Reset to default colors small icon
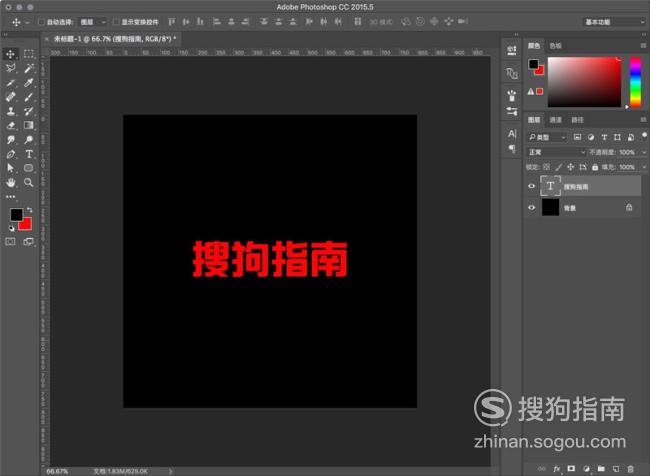Image resolution: width=650 pixels, height=476 pixels. click(x=11, y=228)
